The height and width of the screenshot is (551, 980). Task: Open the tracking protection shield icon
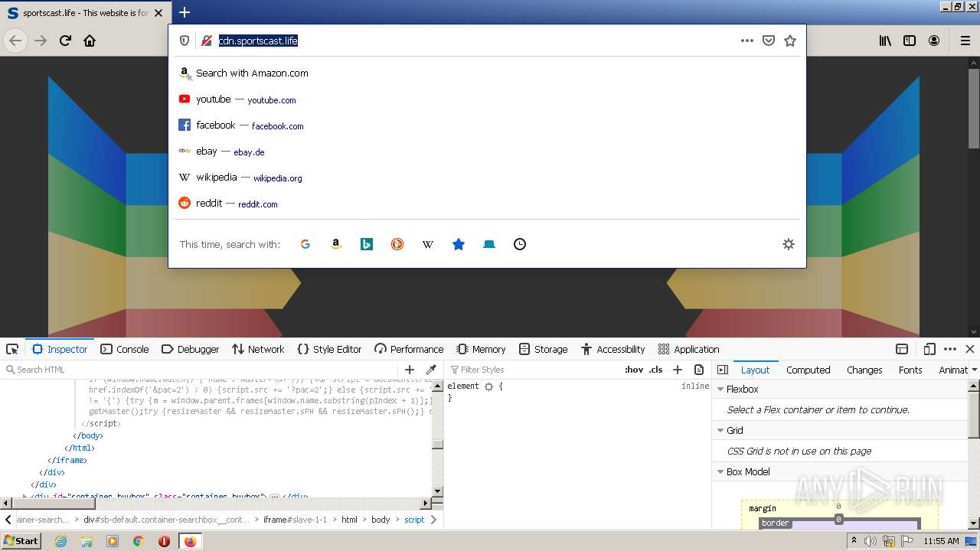[x=185, y=41]
